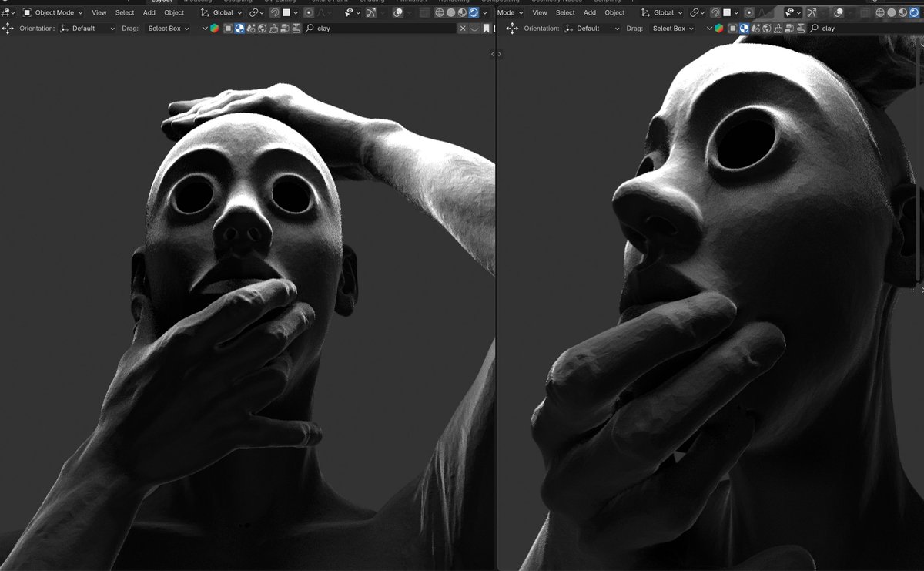Open Global transform orientation dropdown, left viewport
Screen dimensions: 924x571
[x=222, y=12]
